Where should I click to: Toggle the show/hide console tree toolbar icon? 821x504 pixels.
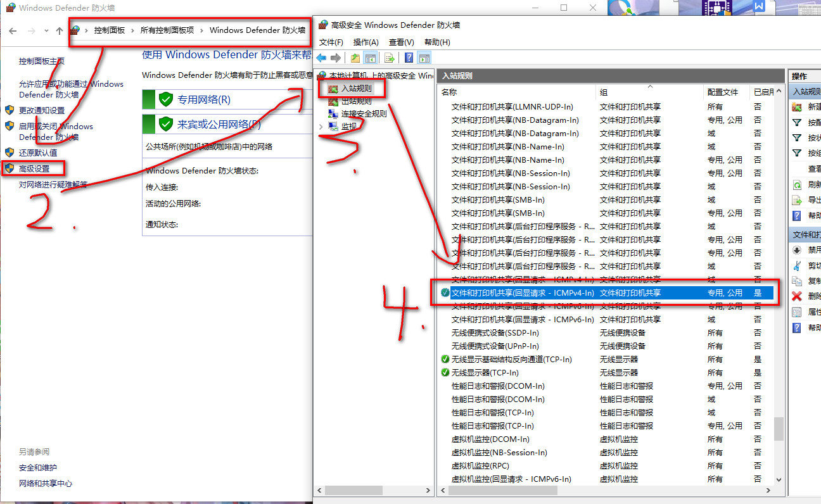tap(371, 58)
